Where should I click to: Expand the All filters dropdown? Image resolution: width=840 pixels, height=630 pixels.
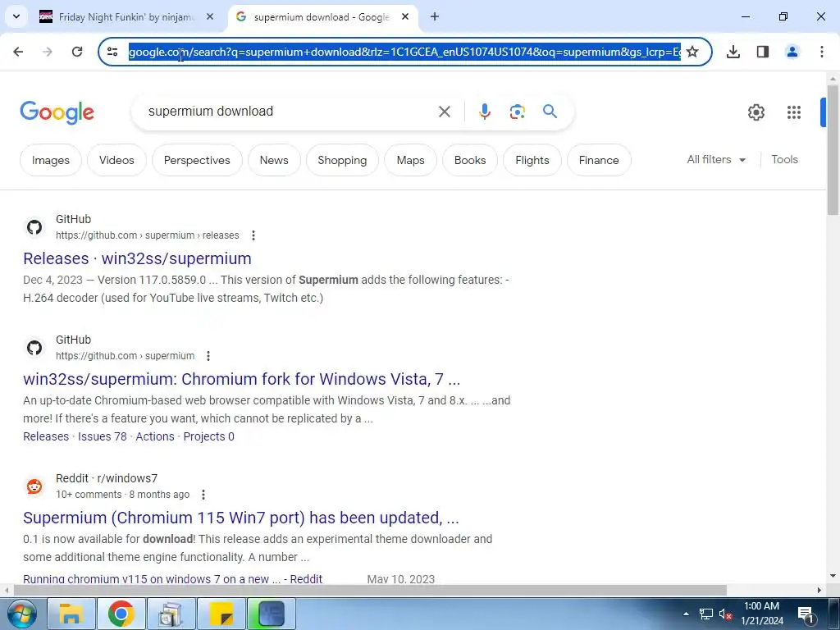716,160
